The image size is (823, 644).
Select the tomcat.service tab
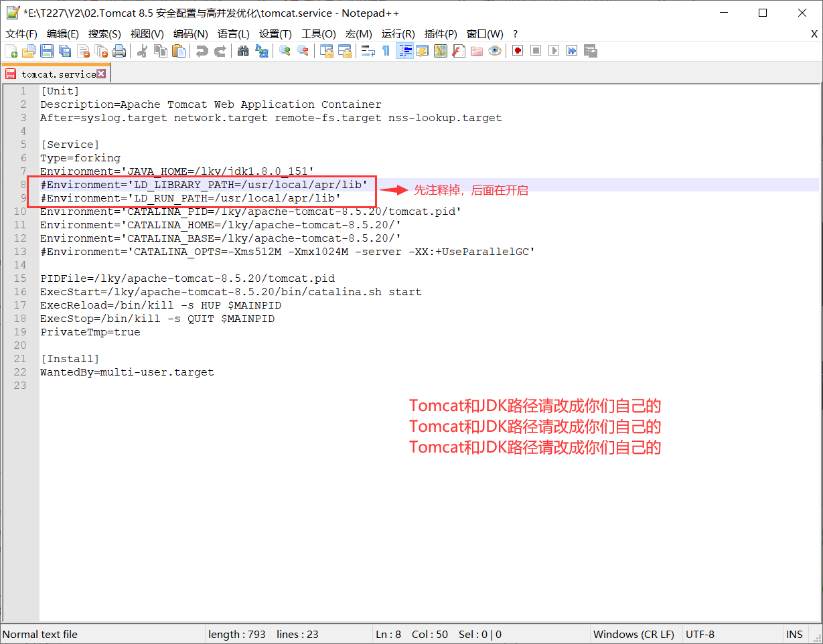(56, 74)
